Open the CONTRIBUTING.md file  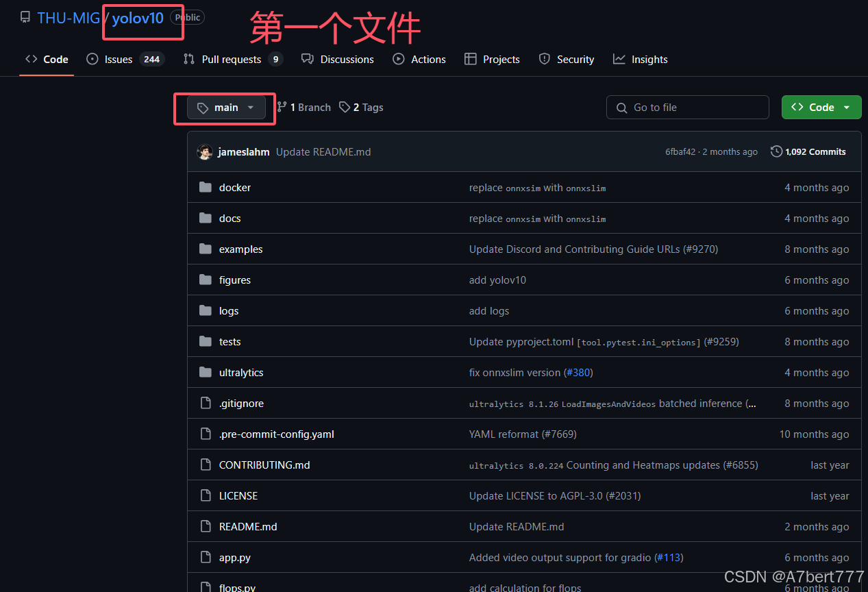(264, 465)
